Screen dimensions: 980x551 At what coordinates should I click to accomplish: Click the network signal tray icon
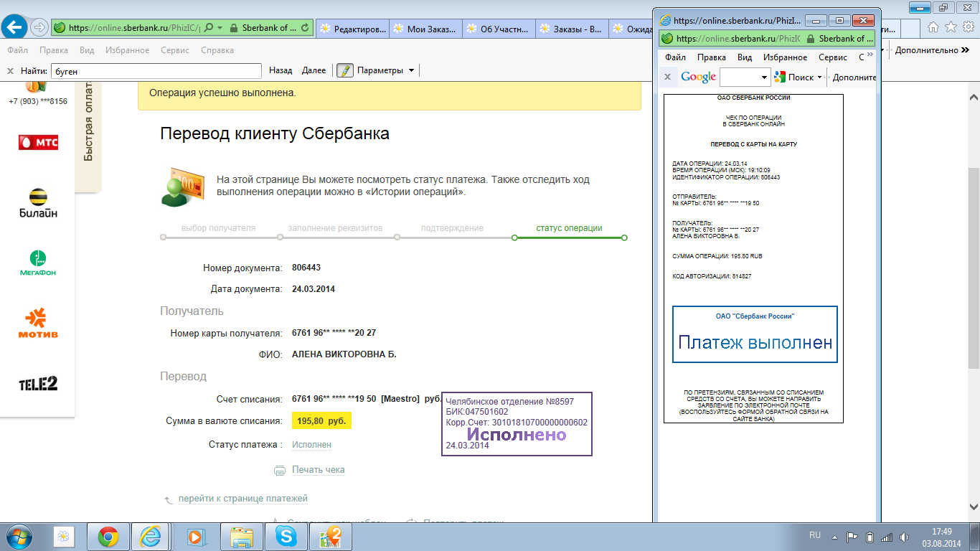887,536
